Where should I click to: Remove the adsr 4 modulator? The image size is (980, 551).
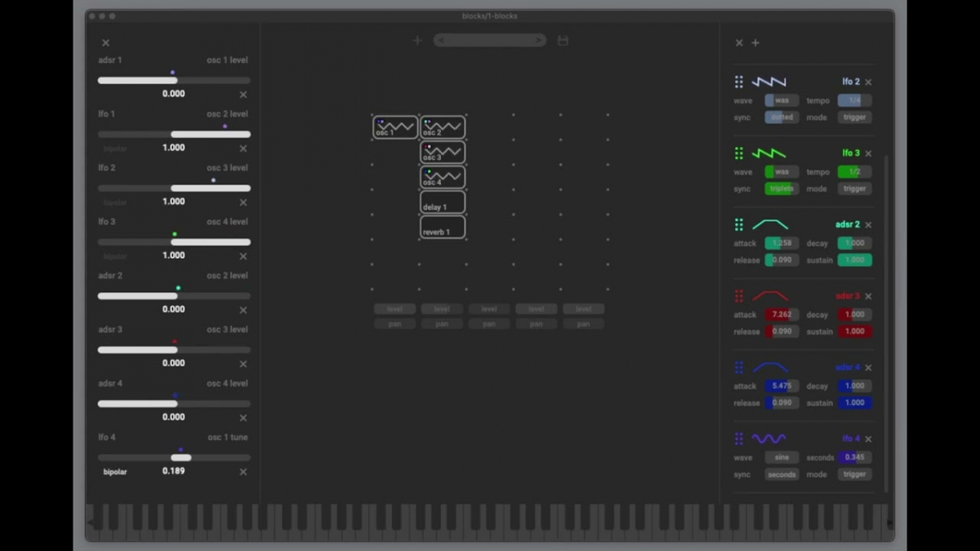tap(868, 367)
